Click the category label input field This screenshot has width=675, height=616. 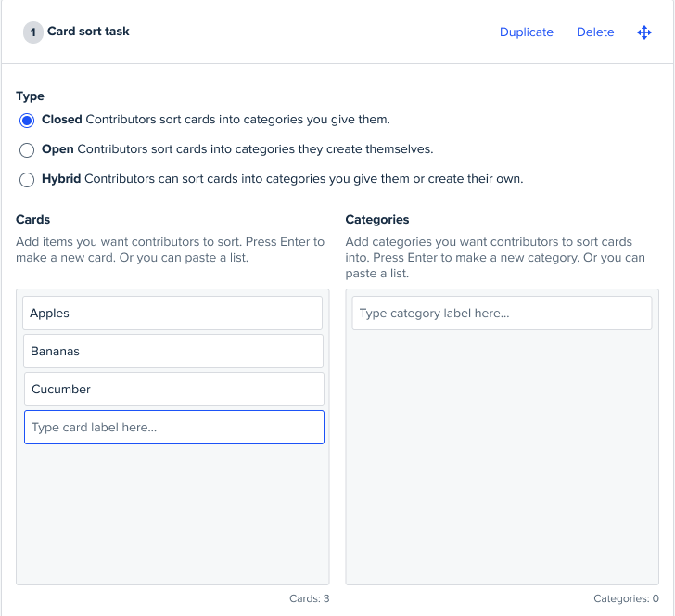coord(502,314)
